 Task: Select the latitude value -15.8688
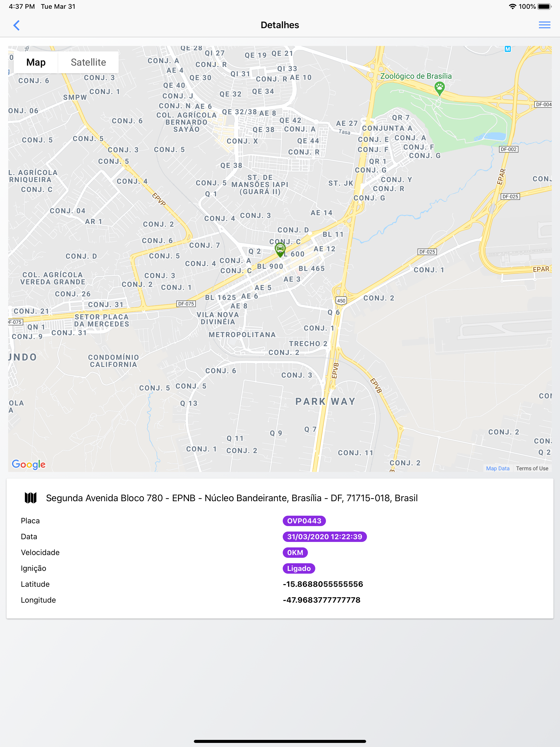pyautogui.click(x=323, y=584)
